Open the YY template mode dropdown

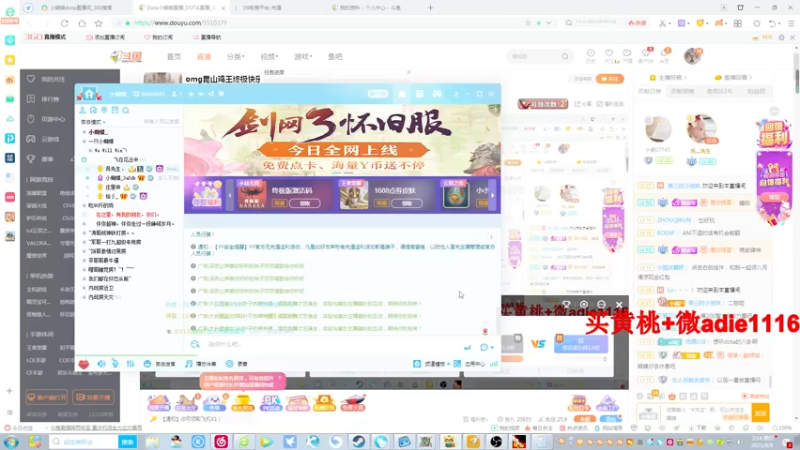[432, 364]
